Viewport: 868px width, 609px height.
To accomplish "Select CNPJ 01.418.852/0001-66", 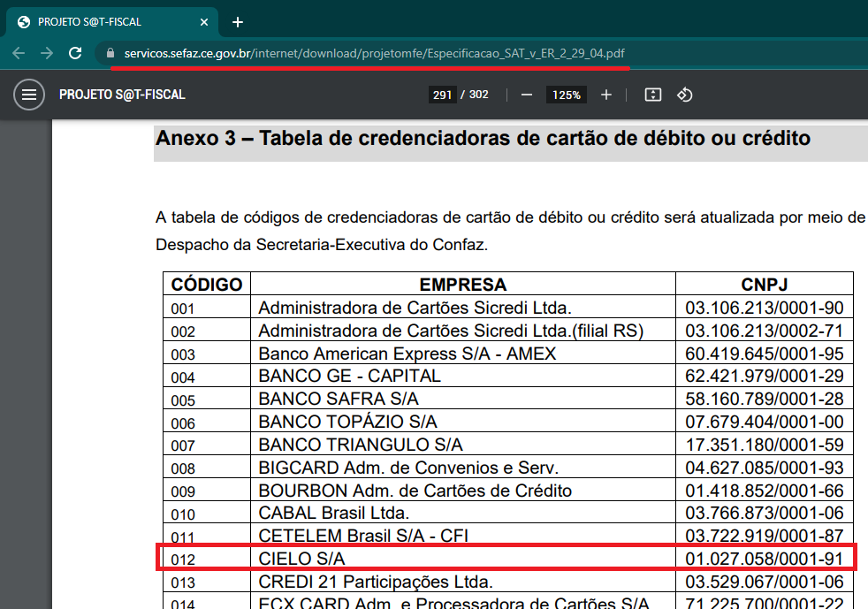I will click(764, 491).
